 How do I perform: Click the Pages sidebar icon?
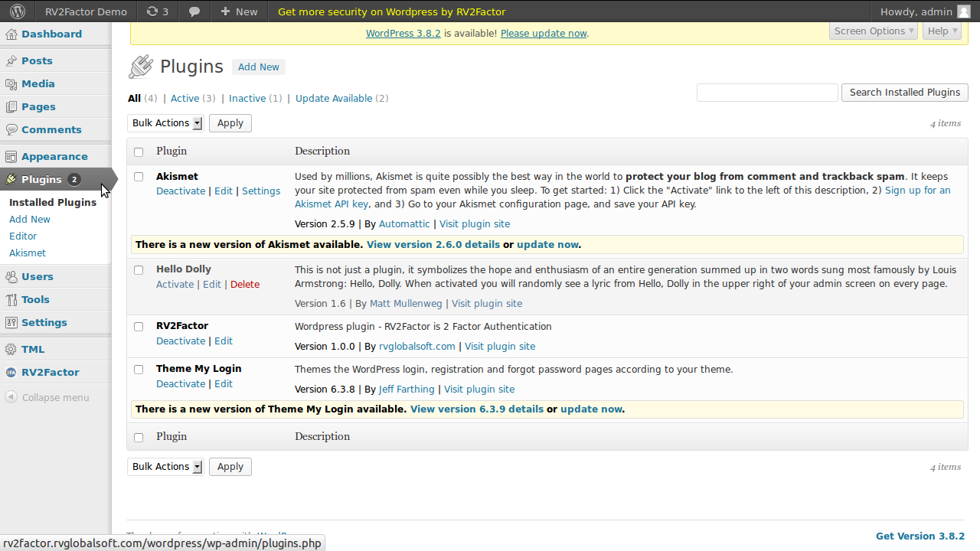tap(11, 106)
